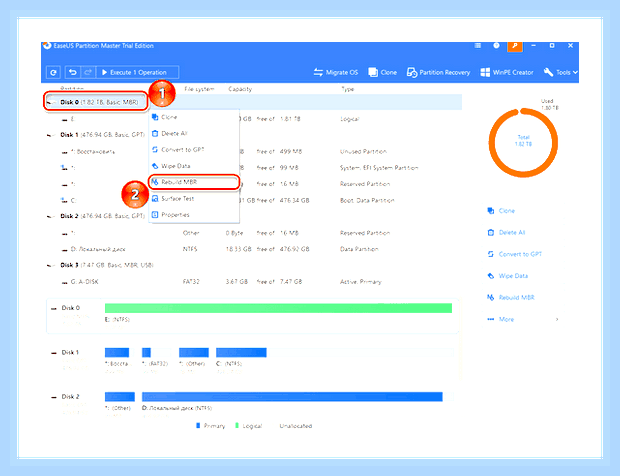
Task: Click Wipe Data in right panel
Action: pyautogui.click(x=513, y=276)
